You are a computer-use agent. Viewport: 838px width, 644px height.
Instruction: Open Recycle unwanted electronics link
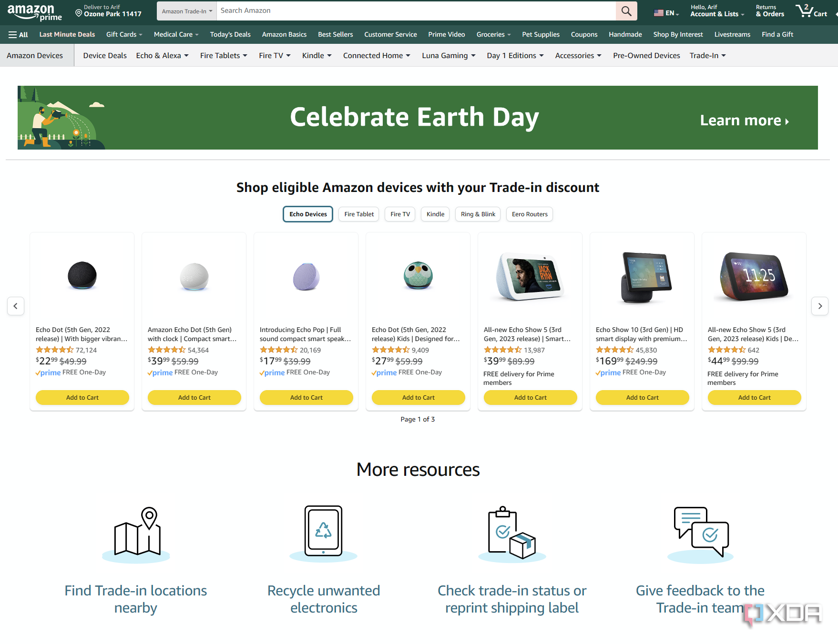click(x=324, y=599)
